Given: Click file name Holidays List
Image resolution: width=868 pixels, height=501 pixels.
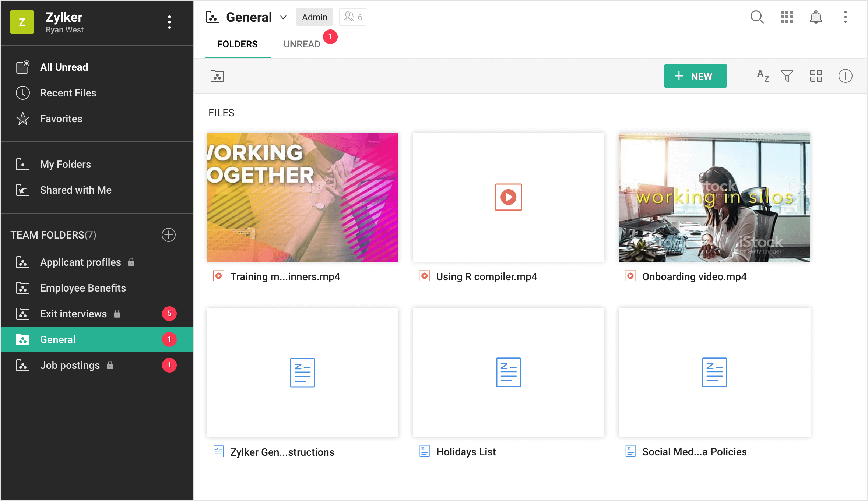Looking at the screenshot, I should pyautogui.click(x=466, y=452).
